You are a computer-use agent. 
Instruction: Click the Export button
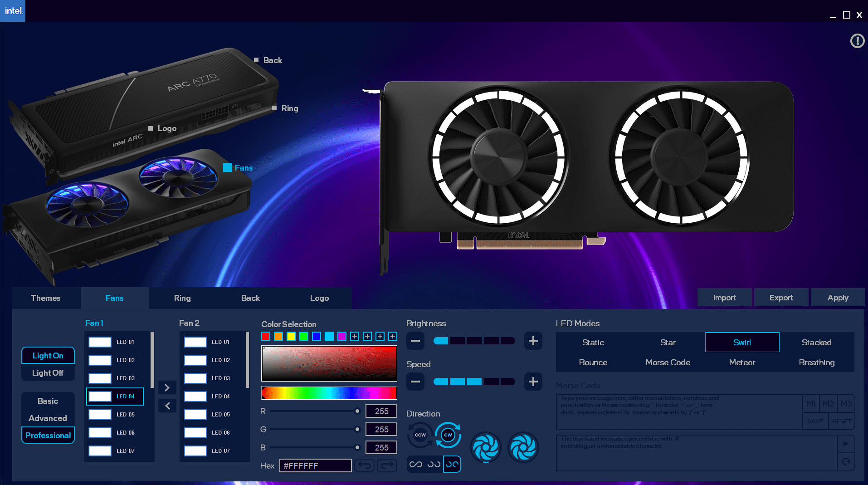(x=781, y=298)
